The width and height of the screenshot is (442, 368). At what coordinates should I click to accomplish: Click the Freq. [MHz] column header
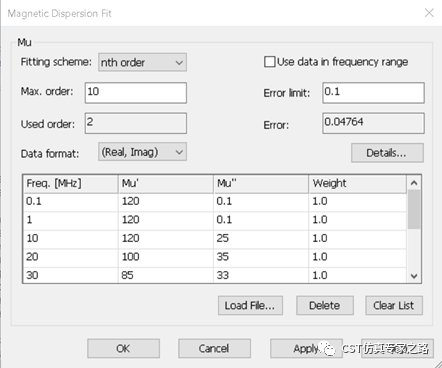pyautogui.click(x=71, y=183)
